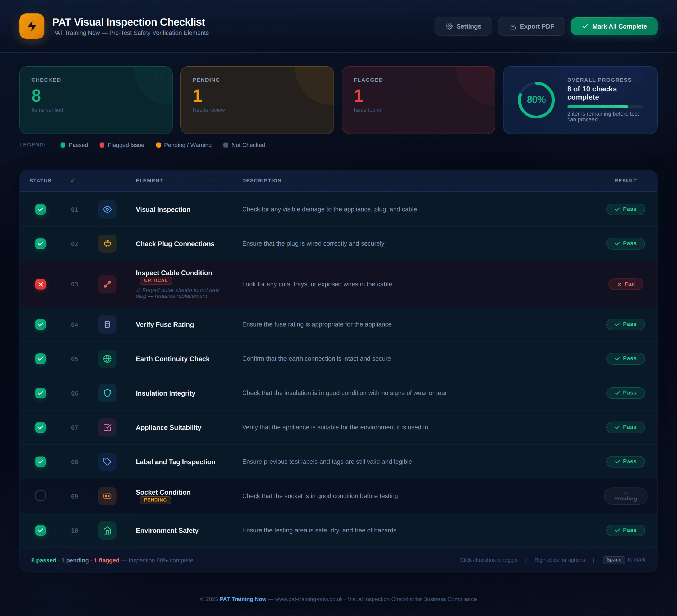Toggle the failed Inspect Cable Condition checkbox

(41, 284)
